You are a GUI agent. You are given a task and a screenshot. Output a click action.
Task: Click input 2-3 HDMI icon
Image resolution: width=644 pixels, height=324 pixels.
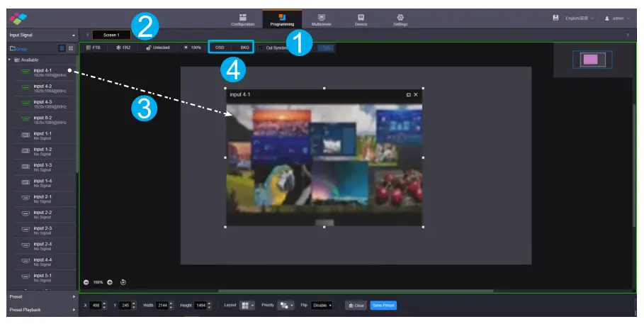pyautogui.click(x=26, y=230)
